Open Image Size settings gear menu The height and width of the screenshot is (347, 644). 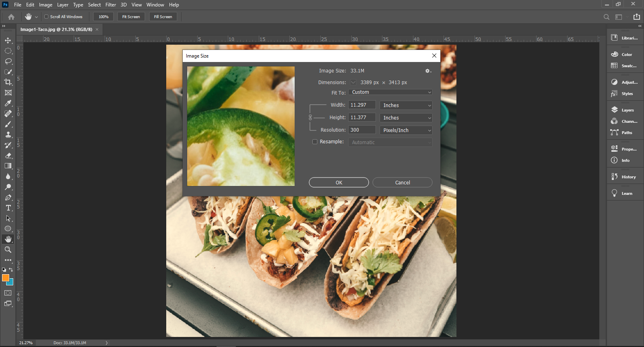click(x=428, y=71)
